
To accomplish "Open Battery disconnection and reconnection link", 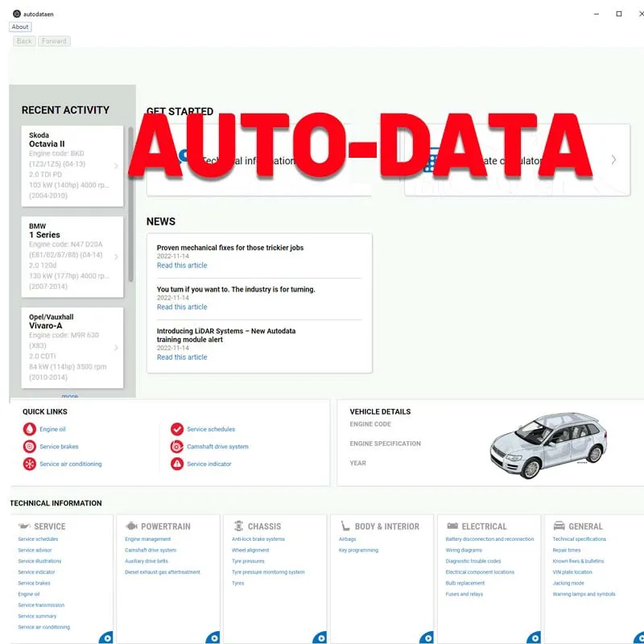I will click(490, 539).
